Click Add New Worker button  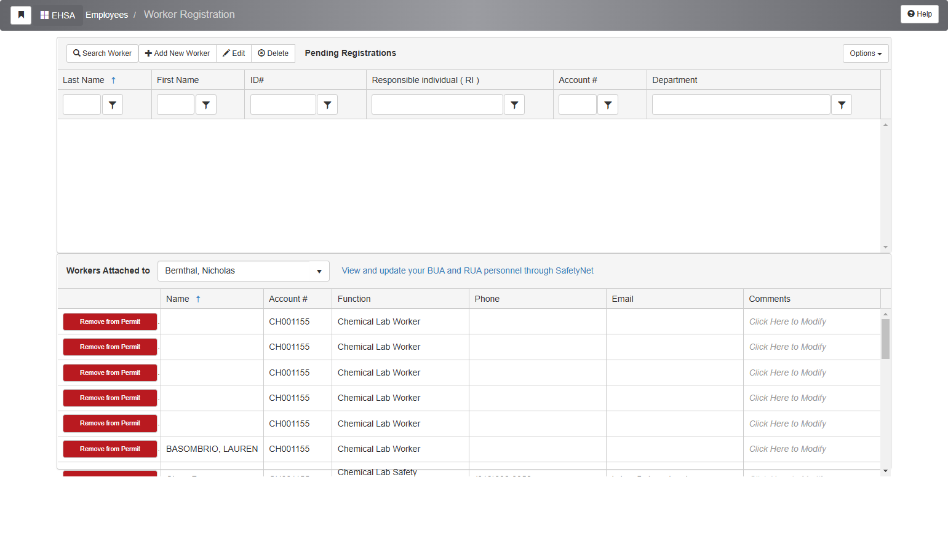pos(177,53)
